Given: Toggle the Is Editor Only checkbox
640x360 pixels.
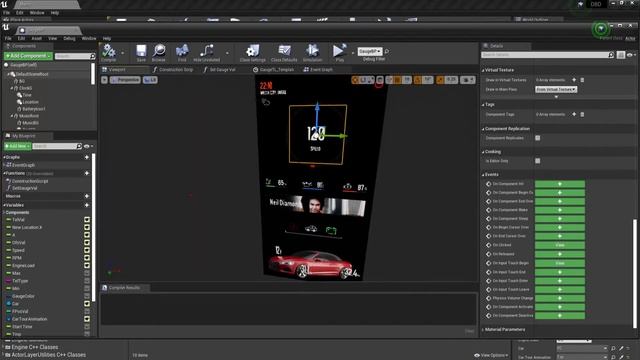Looking at the screenshot, I should (x=538, y=161).
